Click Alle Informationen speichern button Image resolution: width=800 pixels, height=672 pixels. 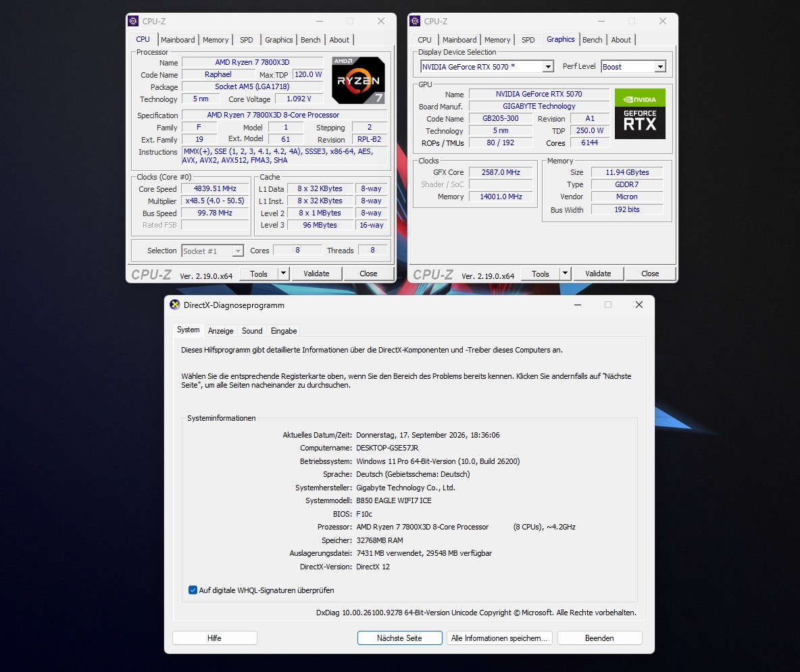(499, 638)
